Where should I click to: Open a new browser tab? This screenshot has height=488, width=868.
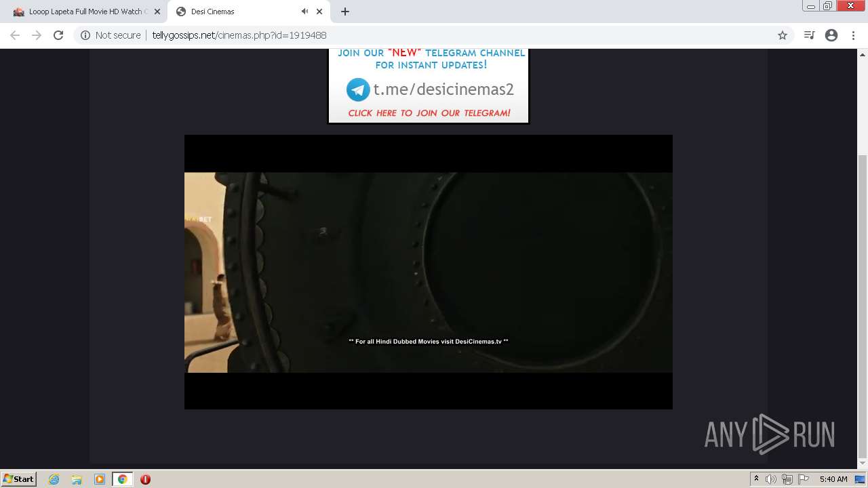345,12
